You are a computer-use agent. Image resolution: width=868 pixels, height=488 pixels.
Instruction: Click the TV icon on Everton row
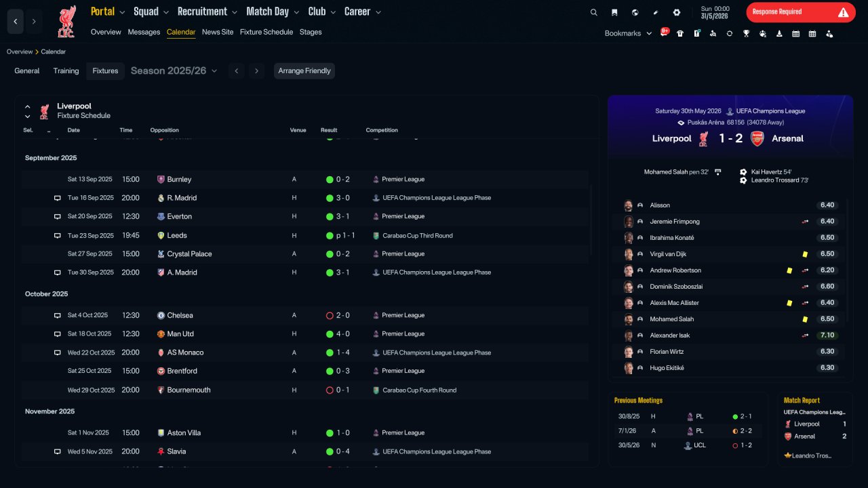point(58,217)
